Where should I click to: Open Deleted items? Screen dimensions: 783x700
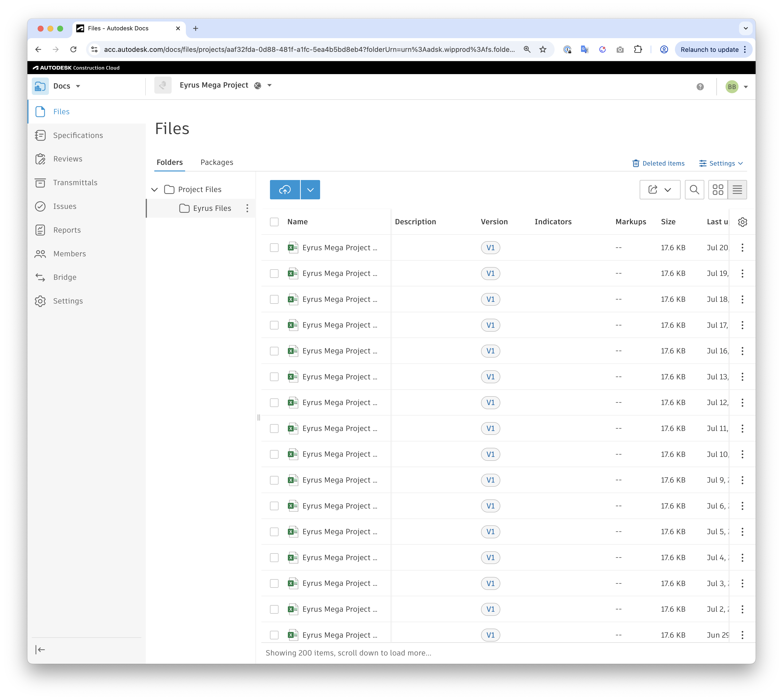coord(658,163)
